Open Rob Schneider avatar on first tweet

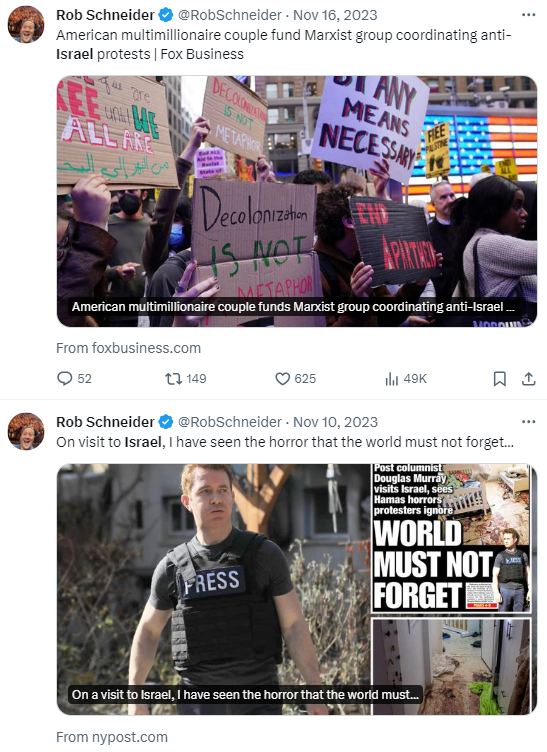(x=26, y=24)
